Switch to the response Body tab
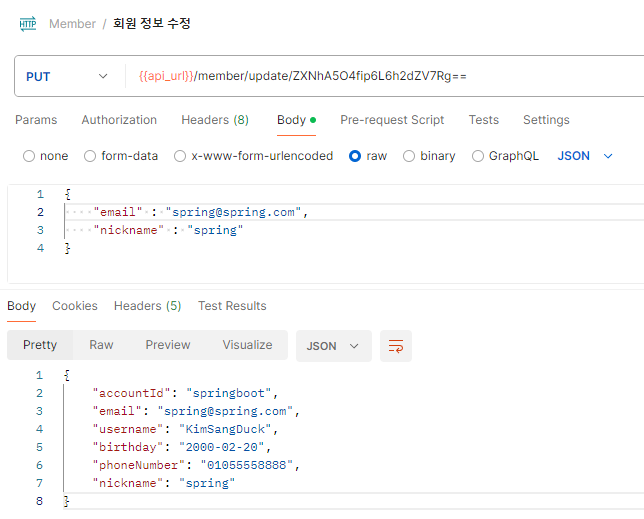The width and height of the screenshot is (644, 519). (21, 306)
